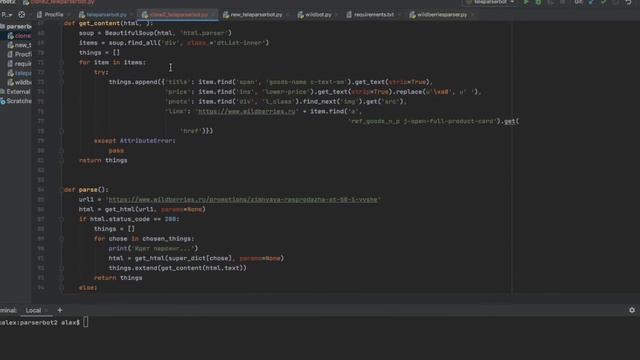Image resolution: width=640 pixels, height=360 pixels.
Task: Click the Debug bug icon
Action: 538,2
